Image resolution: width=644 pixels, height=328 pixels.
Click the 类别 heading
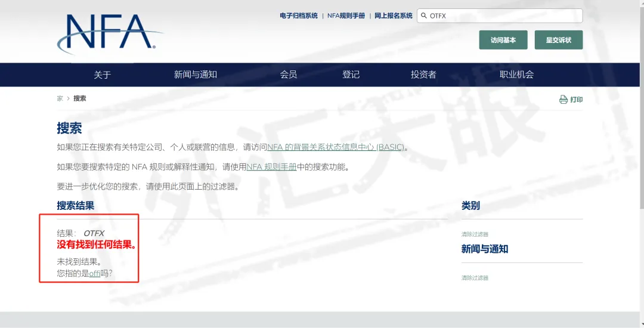point(470,206)
